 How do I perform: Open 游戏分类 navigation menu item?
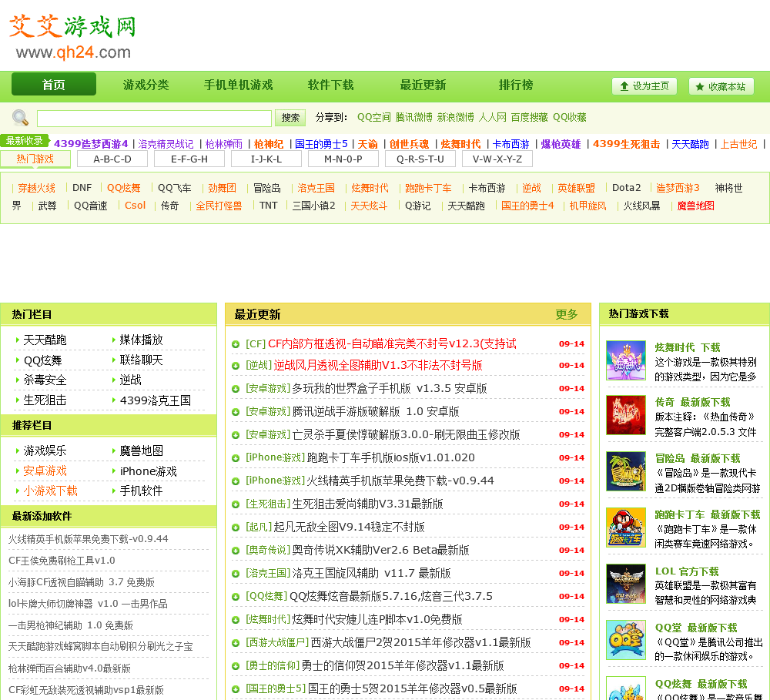tap(146, 85)
